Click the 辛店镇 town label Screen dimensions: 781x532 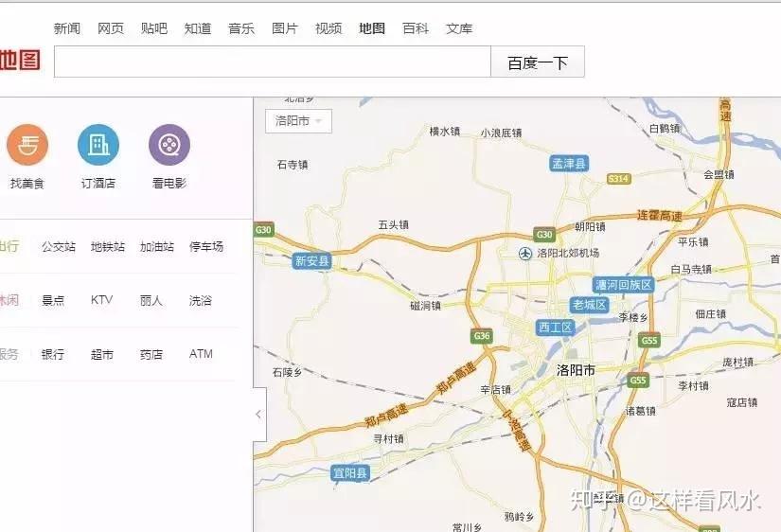coord(496,390)
